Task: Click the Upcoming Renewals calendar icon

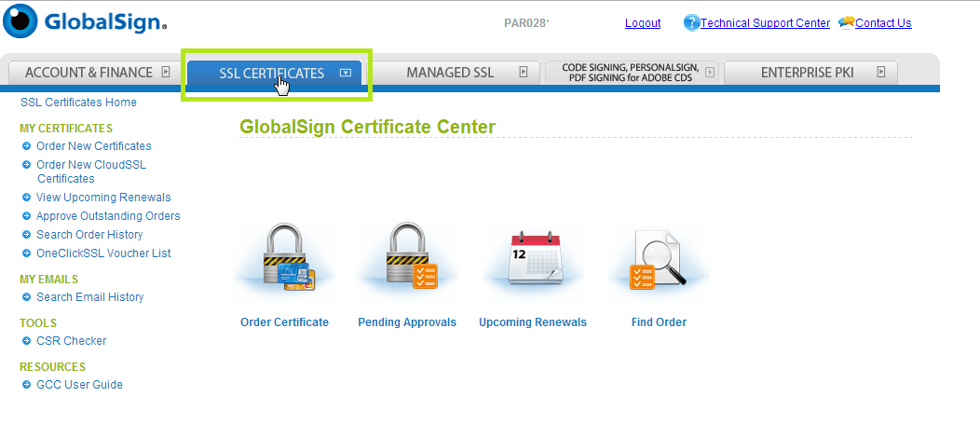Action: pyautogui.click(x=533, y=260)
